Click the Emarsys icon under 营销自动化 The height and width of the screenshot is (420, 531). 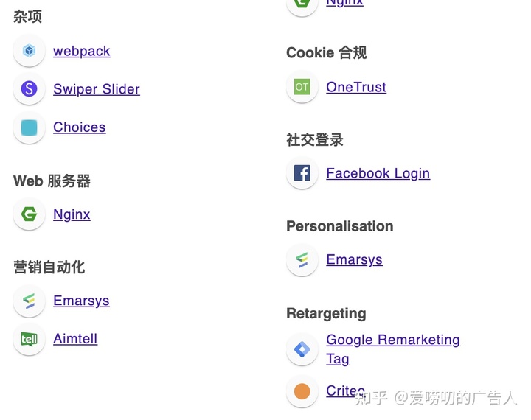[29, 301]
